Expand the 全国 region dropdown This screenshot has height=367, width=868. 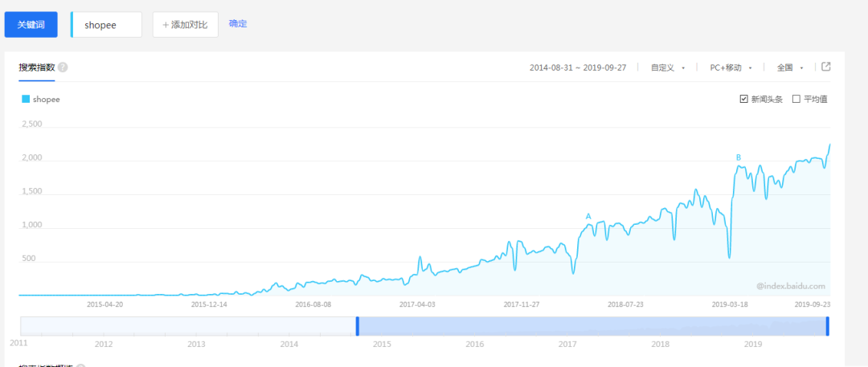click(790, 67)
